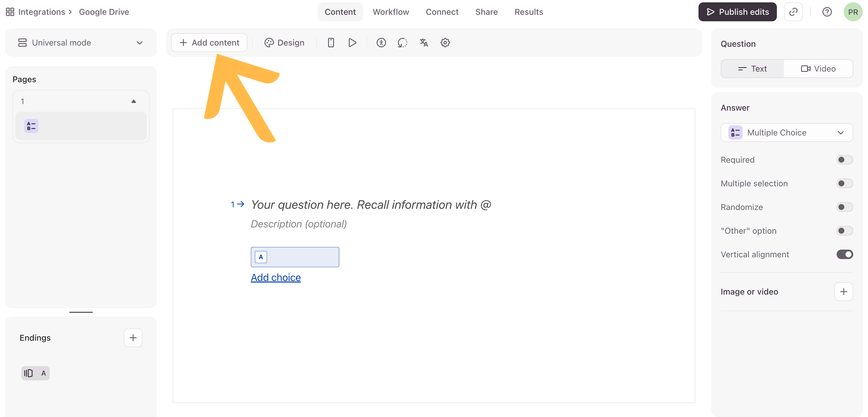The image size is (868, 417).
Task: Open the Results tab
Action: [529, 12]
